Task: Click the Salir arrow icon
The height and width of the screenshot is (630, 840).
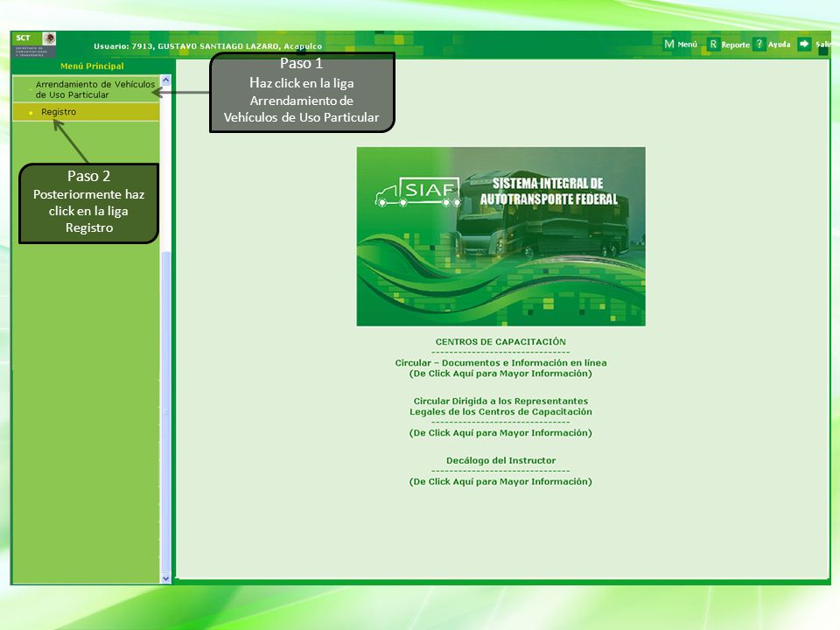Action: point(804,44)
